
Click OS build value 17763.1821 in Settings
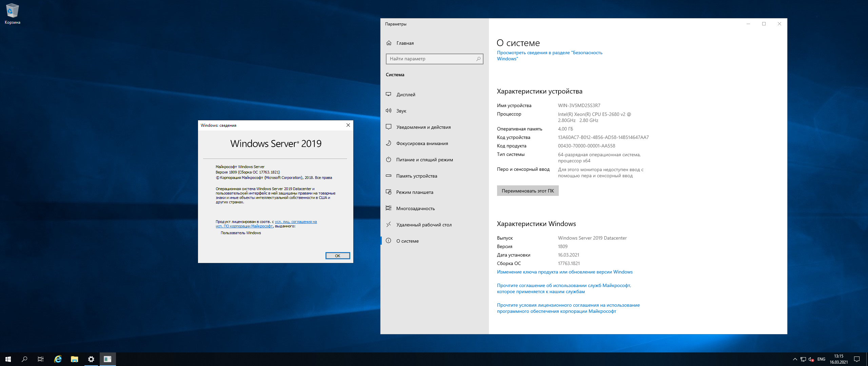pyautogui.click(x=569, y=264)
